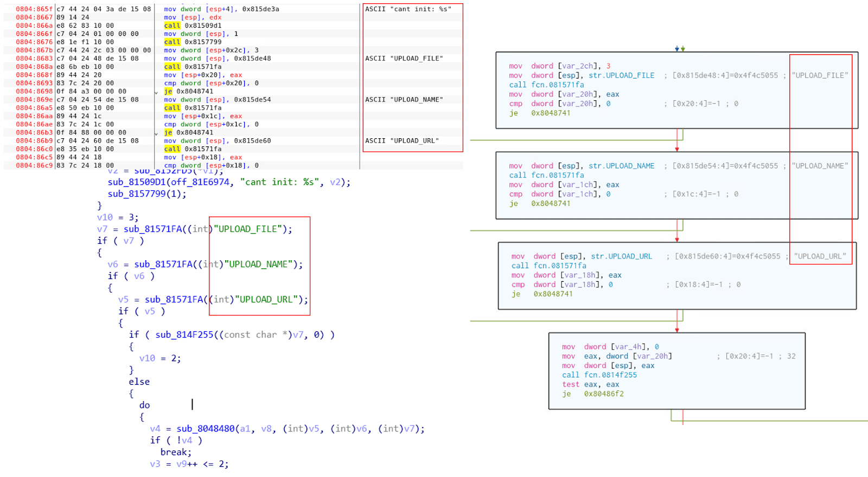Image resolution: width=868 pixels, height=477 pixels.
Task: Click str.UPLOAD_NAME in the graph view
Action: [x=622, y=166]
